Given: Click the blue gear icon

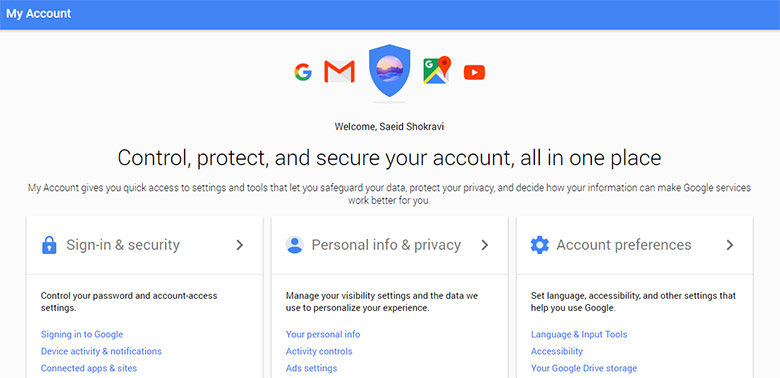Looking at the screenshot, I should click(x=539, y=245).
